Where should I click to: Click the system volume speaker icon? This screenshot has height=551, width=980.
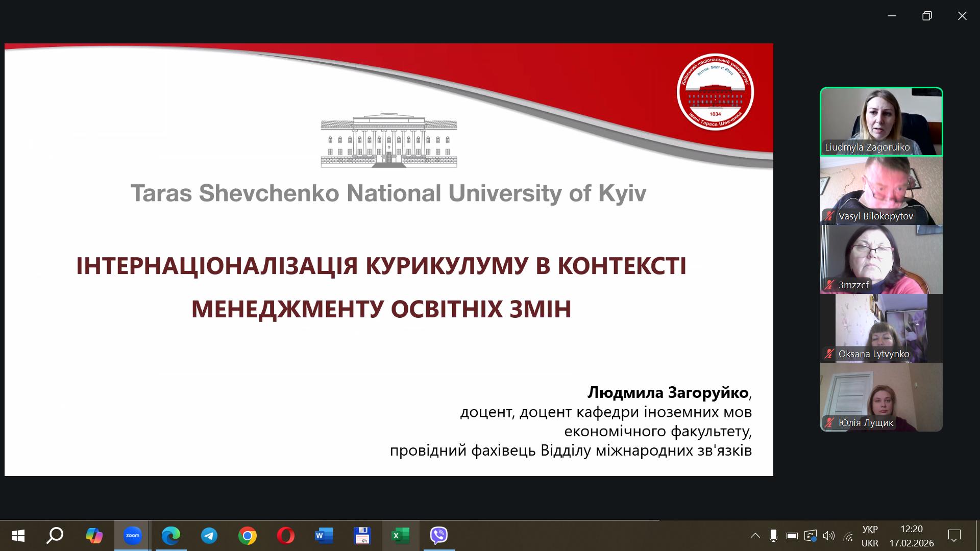(x=828, y=536)
